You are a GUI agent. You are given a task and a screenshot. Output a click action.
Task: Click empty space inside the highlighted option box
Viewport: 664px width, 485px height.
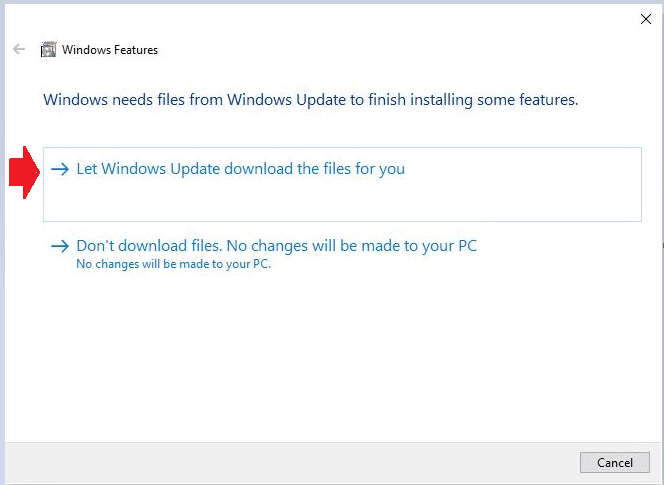coord(340,202)
